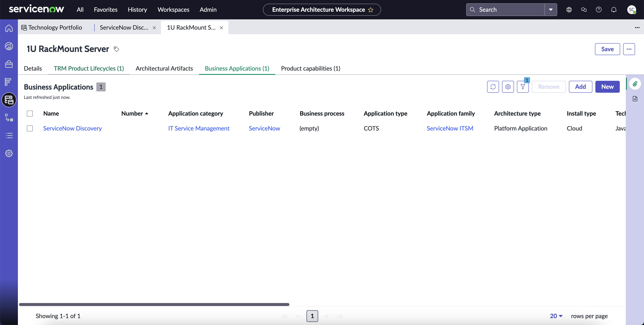The image size is (644, 325).
Task: Click the horizontal scrollbar under the list
Action: pyautogui.click(x=154, y=305)
